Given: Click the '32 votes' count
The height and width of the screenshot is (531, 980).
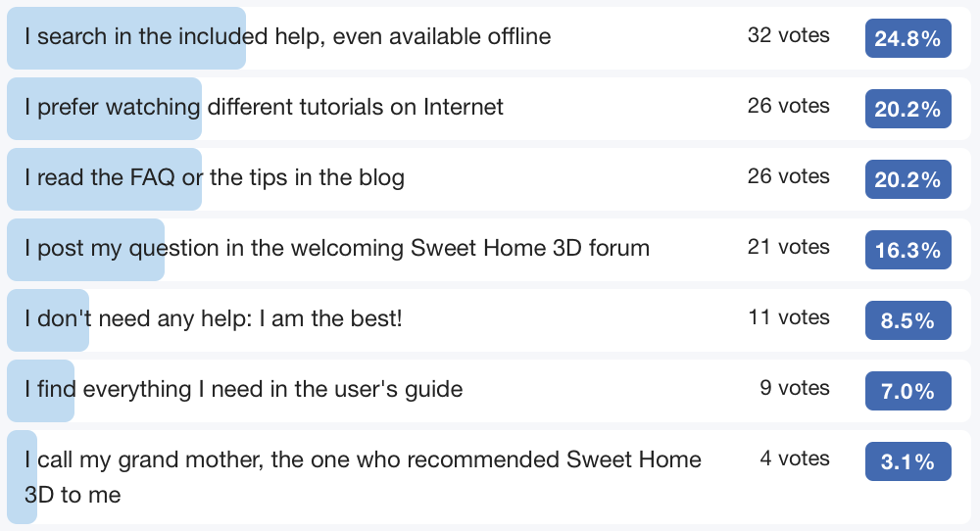Looking at the screenshot, I should (x=788, y=35).
